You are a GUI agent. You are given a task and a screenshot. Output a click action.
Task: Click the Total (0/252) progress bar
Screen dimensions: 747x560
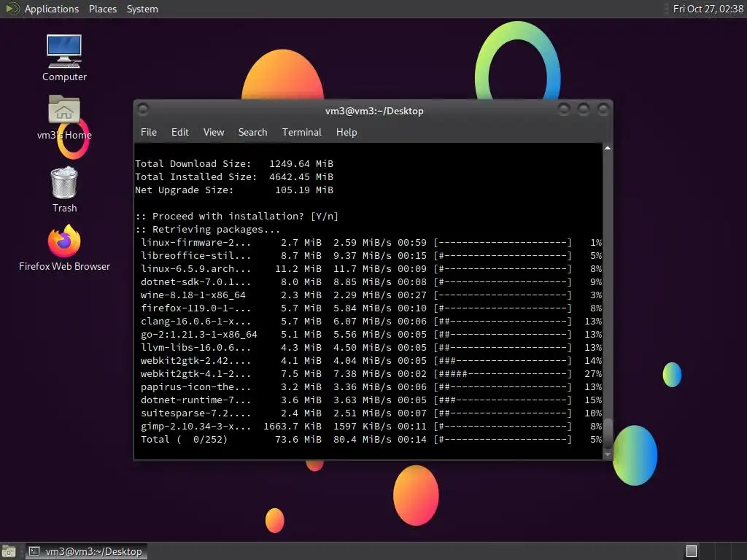click(502, 440)
